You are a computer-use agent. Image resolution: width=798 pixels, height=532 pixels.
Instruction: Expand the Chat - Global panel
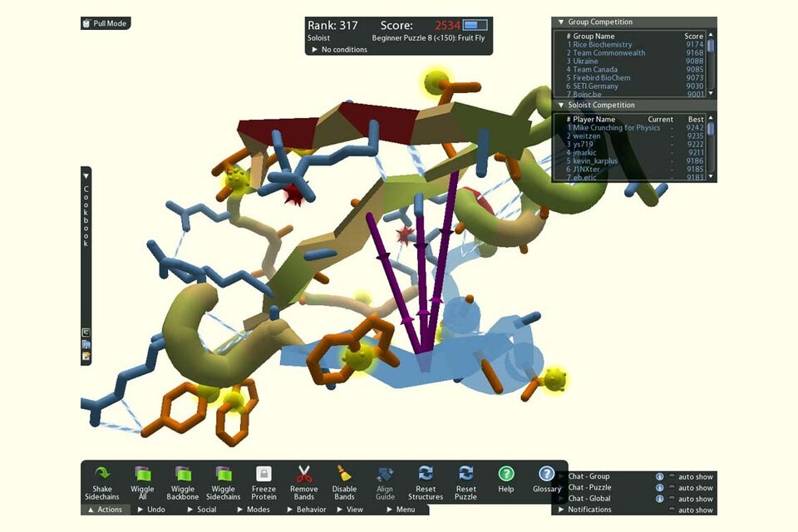(561, 499)
